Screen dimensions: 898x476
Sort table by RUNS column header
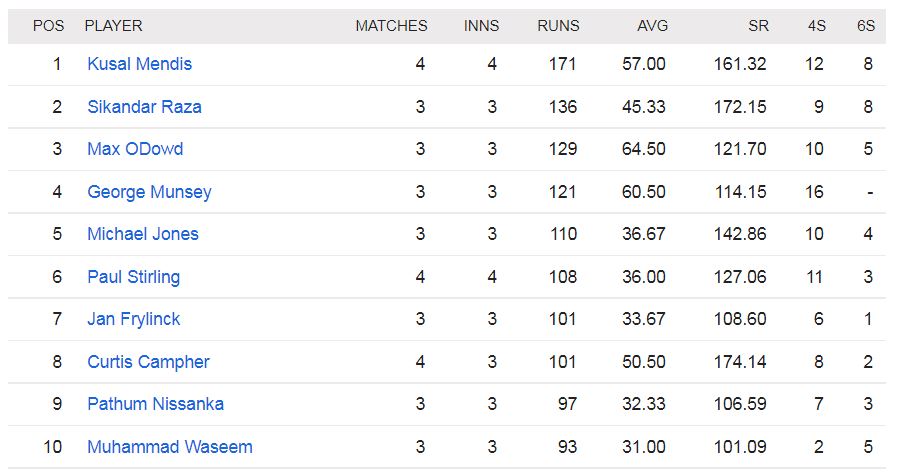[x=558, y=26]
